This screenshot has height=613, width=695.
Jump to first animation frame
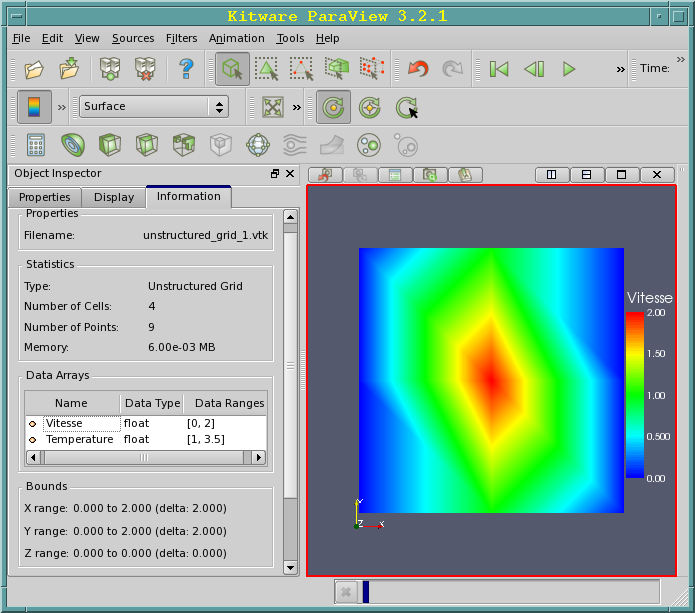[499, 69]
